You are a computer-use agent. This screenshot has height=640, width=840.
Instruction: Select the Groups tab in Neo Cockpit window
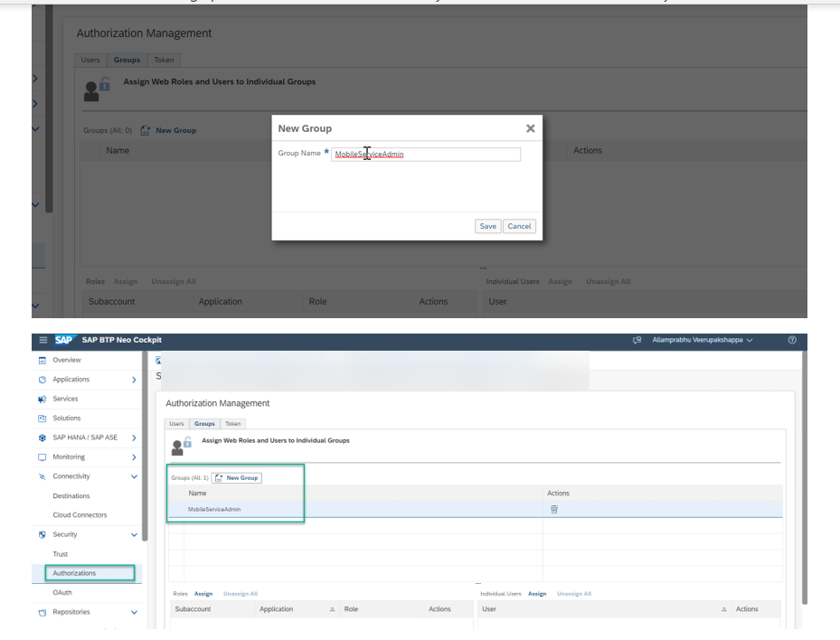(x=204, y=424)
